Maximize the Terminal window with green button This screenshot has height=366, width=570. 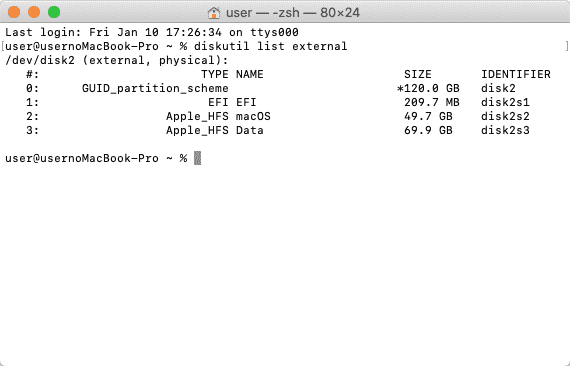point(54,12)
